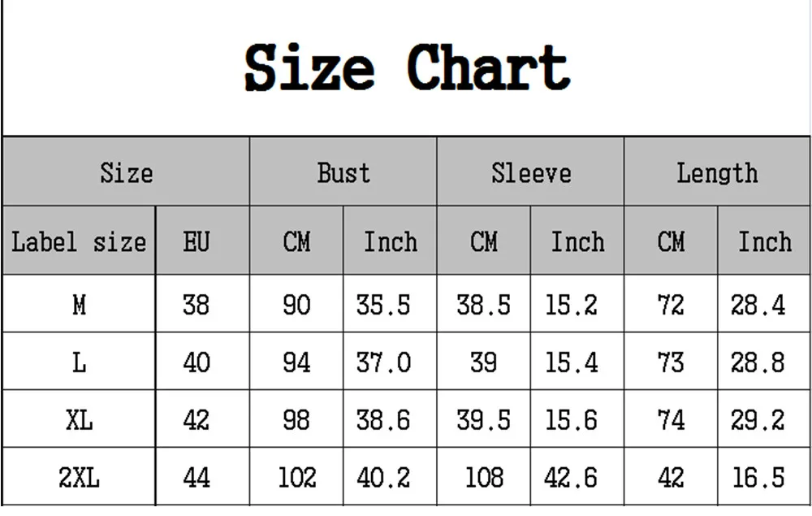Select the Bust column header
Screen dimensions: 812x516
tap(343, 171)
